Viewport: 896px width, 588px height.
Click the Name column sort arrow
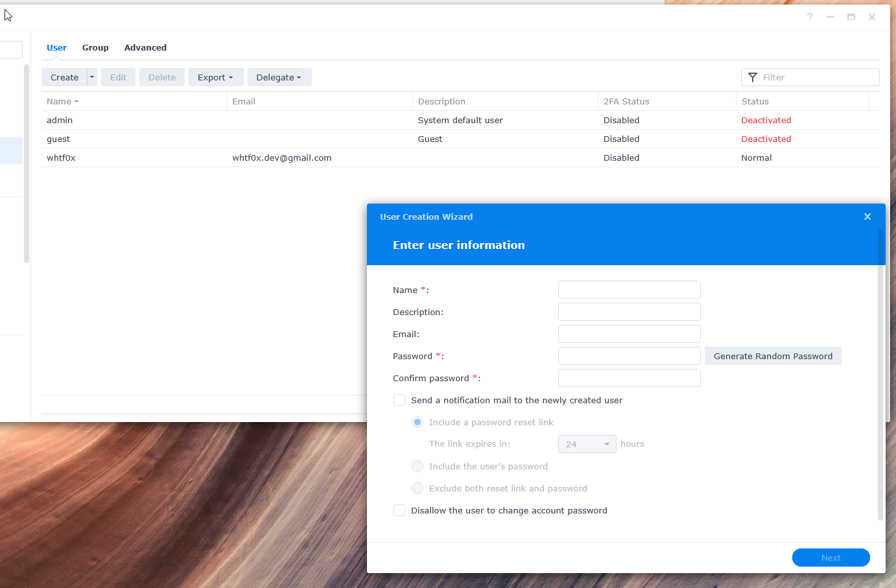[77, 102]
